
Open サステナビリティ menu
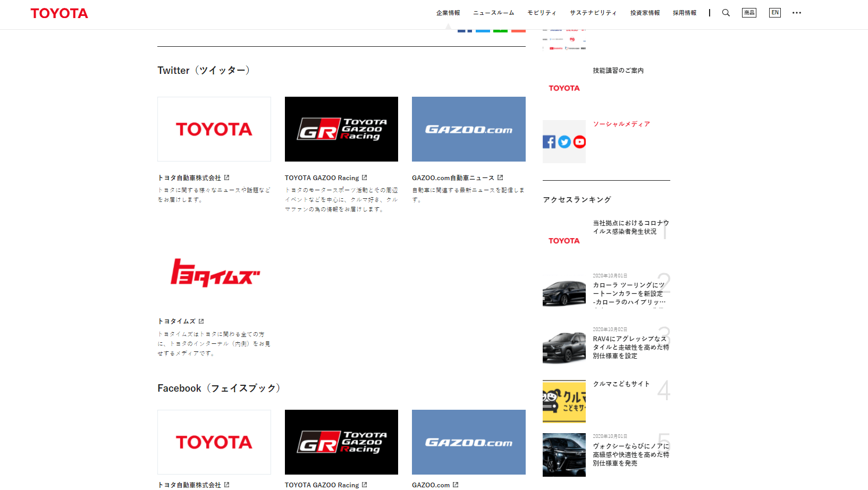pyautogui.click(x=593, y=13)
